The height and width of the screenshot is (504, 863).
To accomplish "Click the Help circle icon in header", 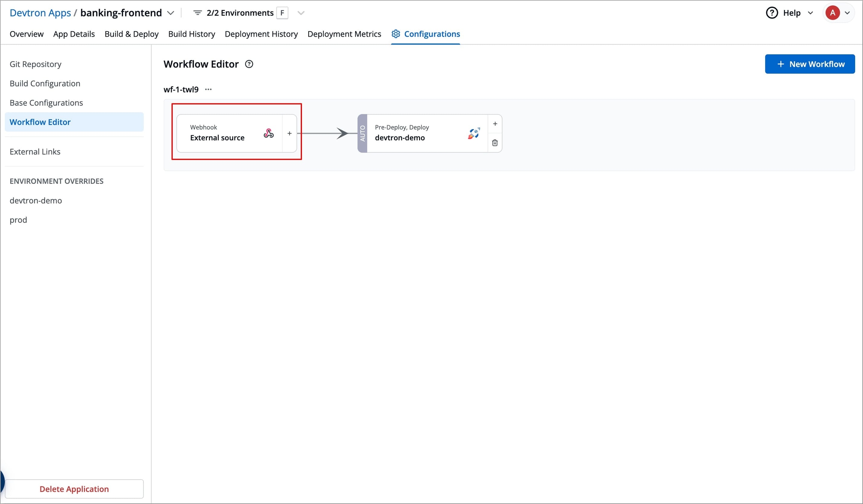I will (772, 13).
